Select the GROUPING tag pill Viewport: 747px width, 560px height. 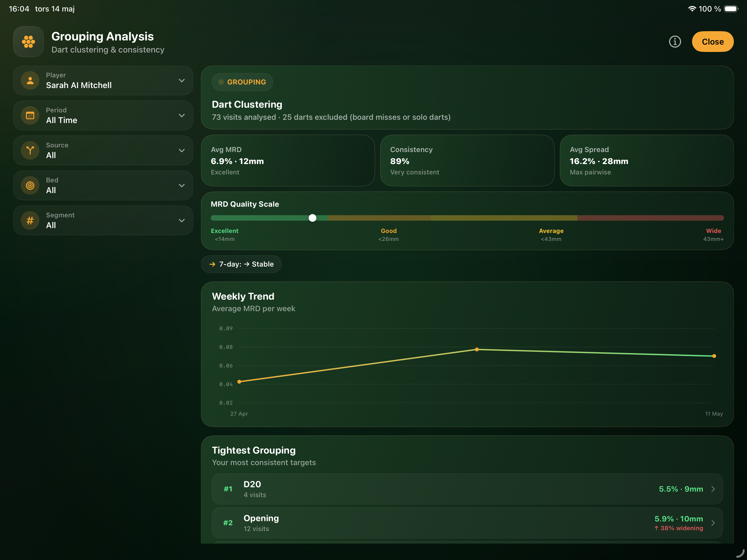(242, 82)
